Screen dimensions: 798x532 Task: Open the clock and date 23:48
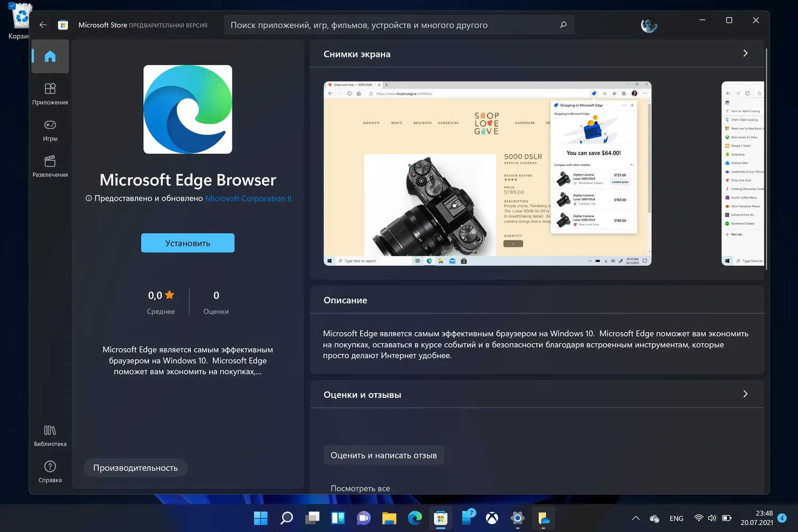coord(757,518)
